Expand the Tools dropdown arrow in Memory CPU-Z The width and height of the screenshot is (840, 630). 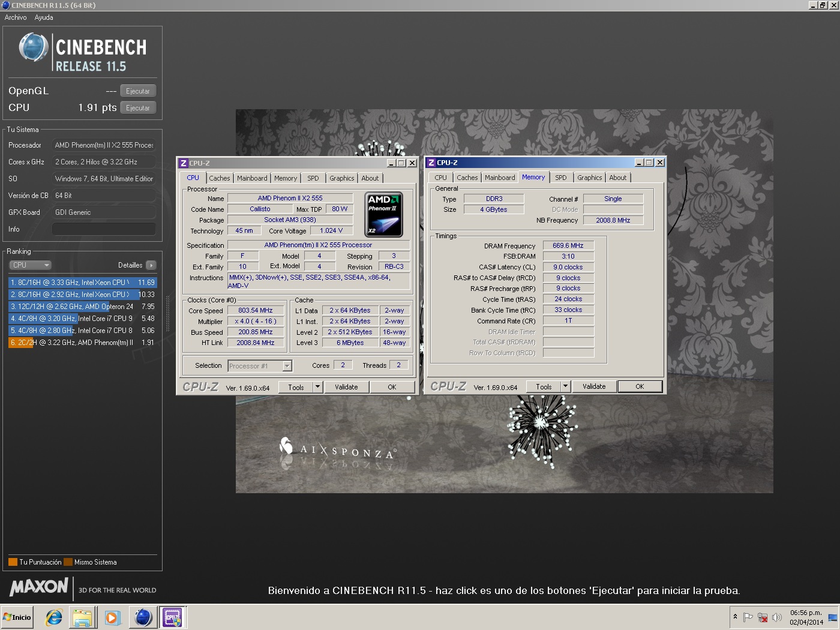[565, 386]
